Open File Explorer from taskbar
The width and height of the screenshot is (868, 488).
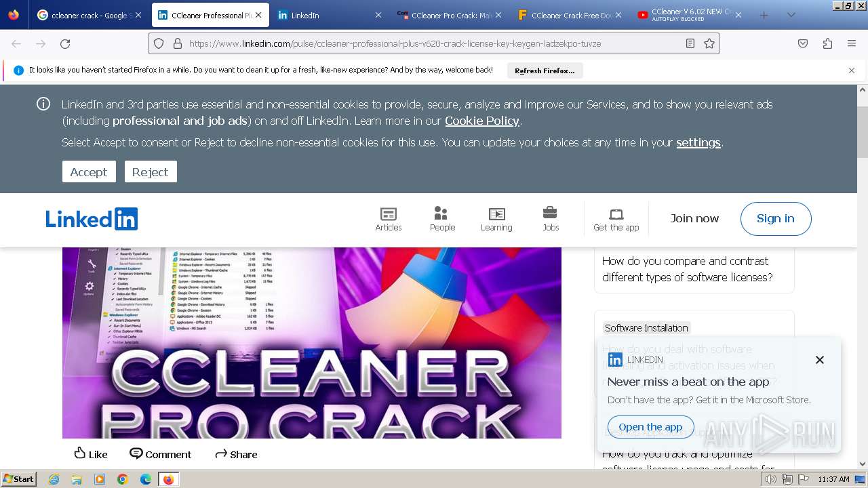coord(77,479)
